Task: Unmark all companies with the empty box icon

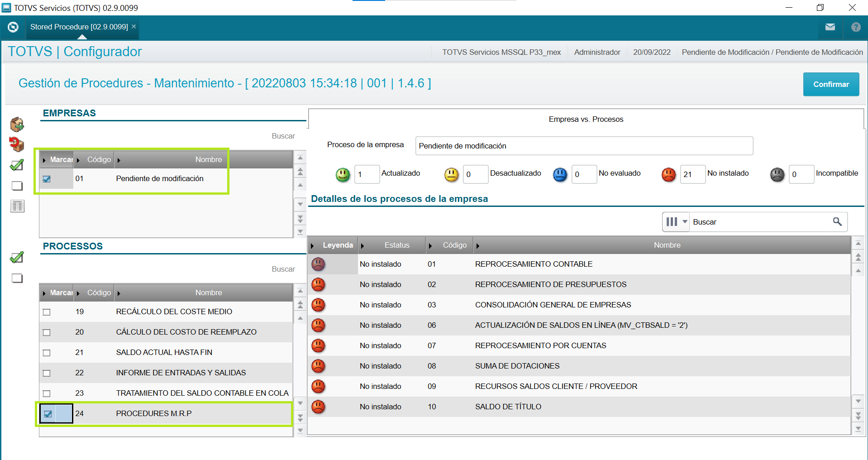Action: (17, 186)
